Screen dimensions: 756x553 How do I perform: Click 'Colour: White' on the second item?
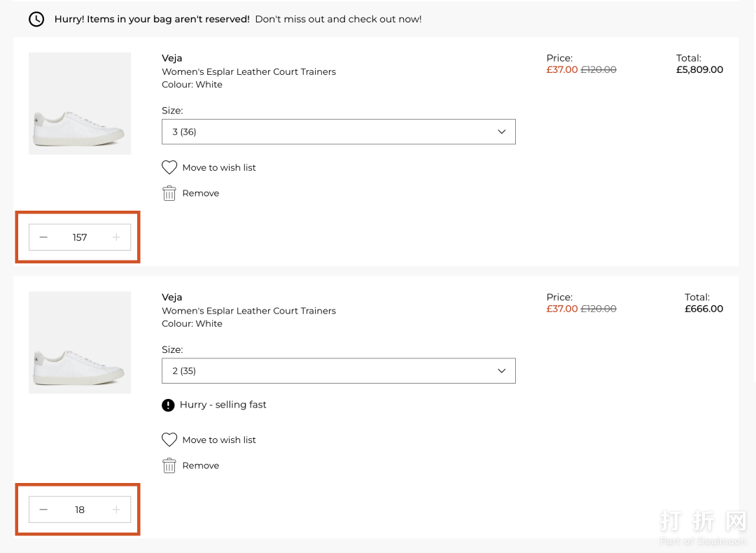[192, 323]
